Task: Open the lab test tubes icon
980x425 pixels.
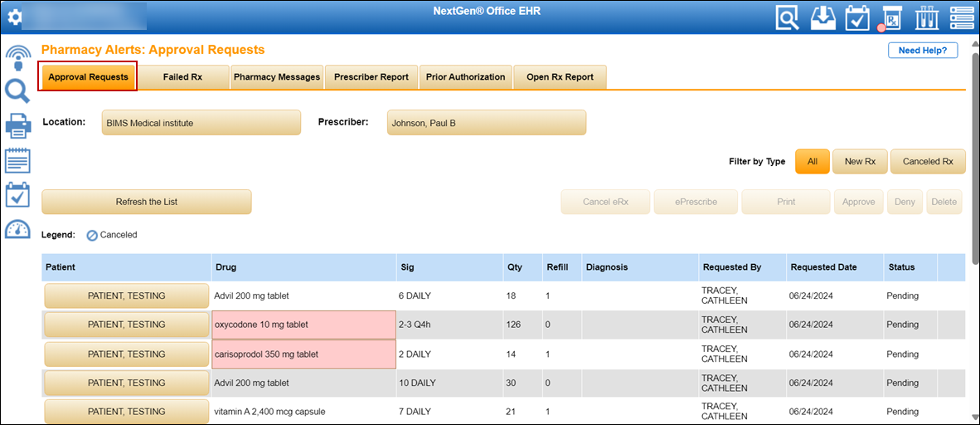Action: pos(927,17)
